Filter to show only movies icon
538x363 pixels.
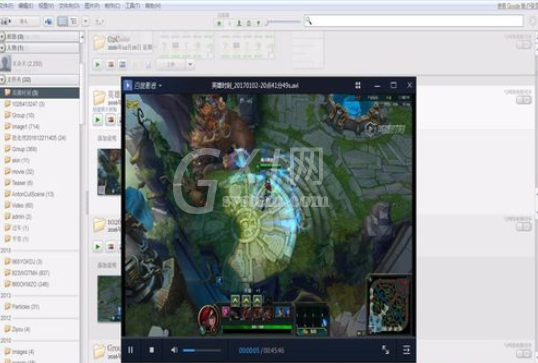249,23
